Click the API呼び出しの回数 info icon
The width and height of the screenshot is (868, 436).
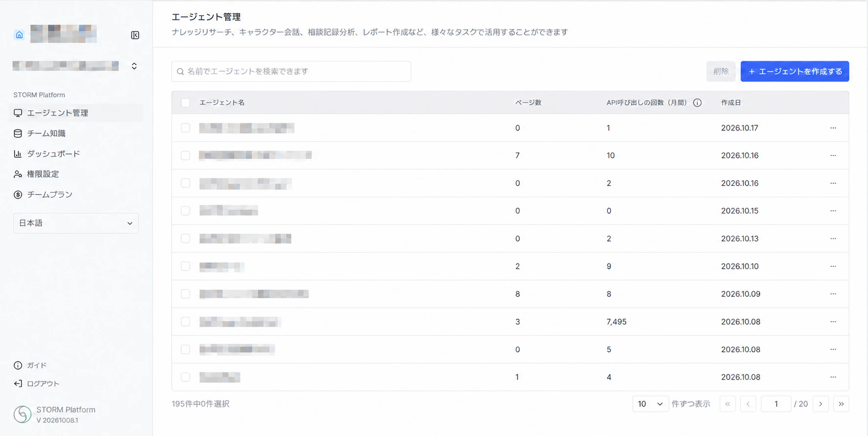(697, 103)
